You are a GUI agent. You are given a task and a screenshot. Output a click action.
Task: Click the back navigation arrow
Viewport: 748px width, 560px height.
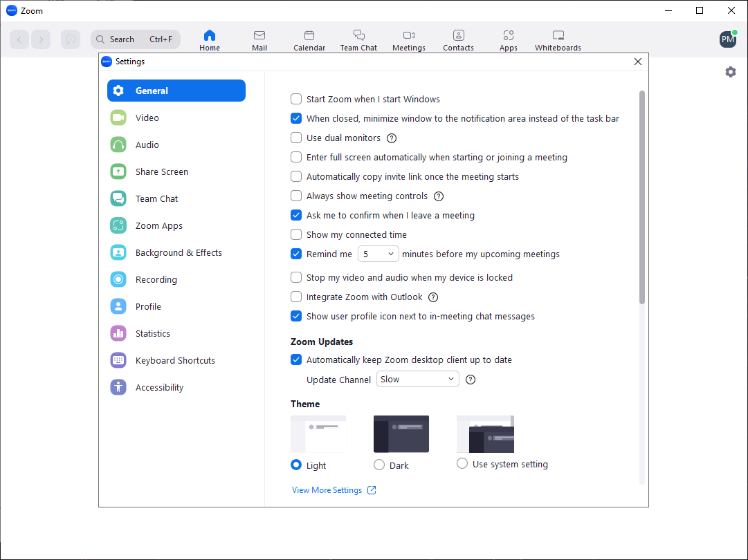[19, 39]
